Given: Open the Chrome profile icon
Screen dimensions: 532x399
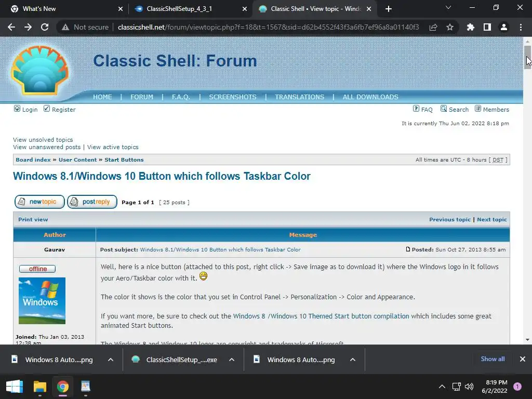Looking at the screenshot, I should tap(504, 27).
